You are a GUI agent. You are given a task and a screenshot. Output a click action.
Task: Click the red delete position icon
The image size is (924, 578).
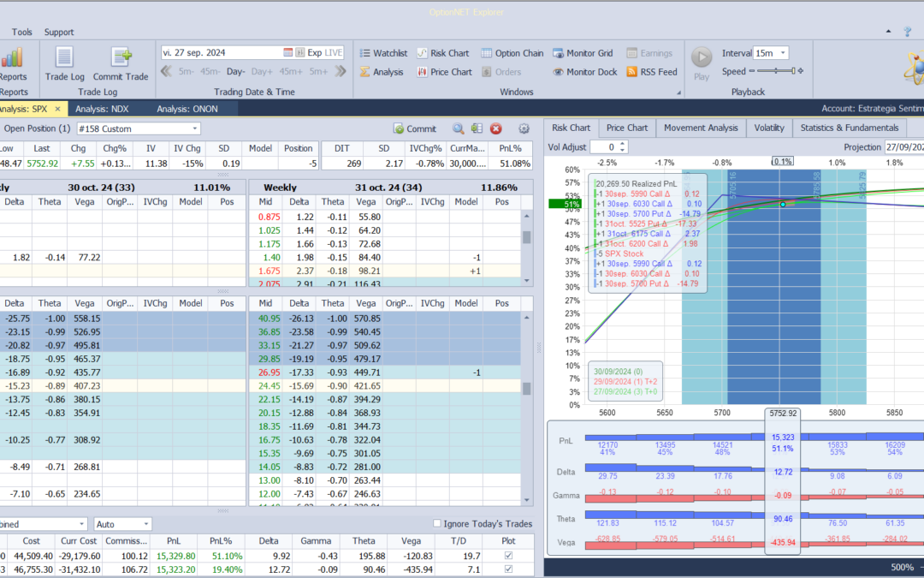[495, 128]
